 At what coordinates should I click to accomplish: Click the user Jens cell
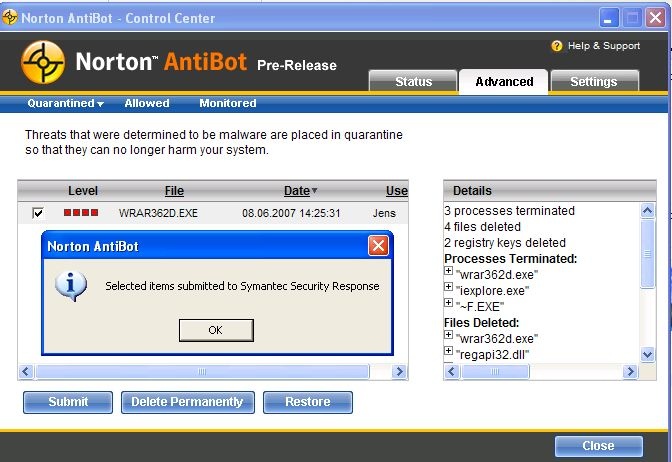384,213
